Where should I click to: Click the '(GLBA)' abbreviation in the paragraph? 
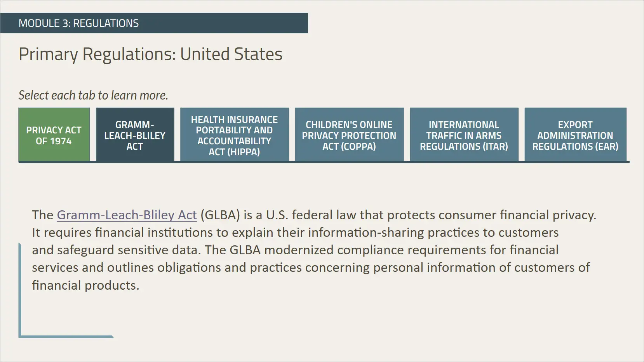[220, 215]
